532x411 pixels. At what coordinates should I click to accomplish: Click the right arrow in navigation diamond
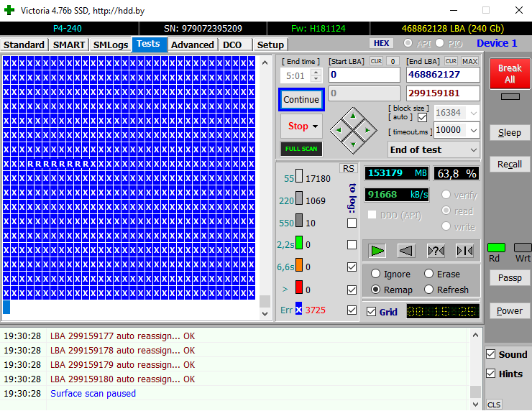coord(367,130)
